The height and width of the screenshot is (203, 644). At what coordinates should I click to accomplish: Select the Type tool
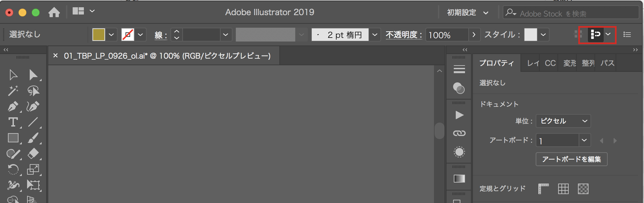(x=13, y=122)
